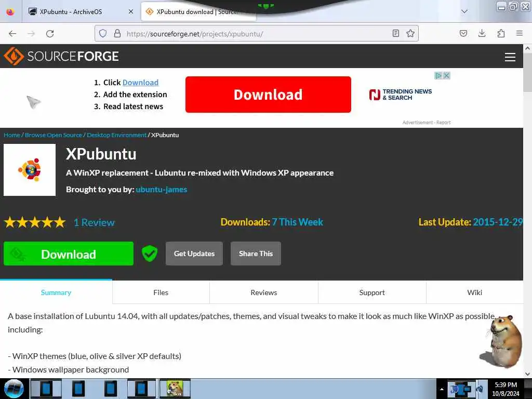Open the AdChoices triangle icon
Image resolution: width=532 pixels, height=399 pixels.
(438, 76)
